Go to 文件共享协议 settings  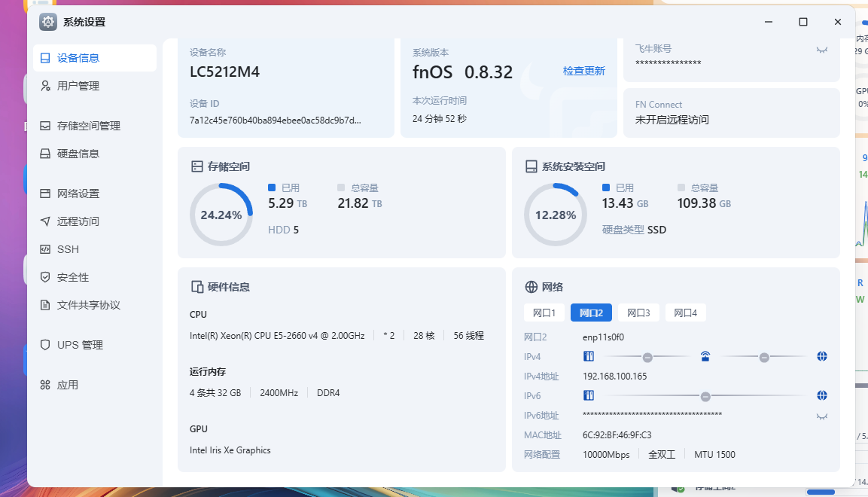click(89, 305)
